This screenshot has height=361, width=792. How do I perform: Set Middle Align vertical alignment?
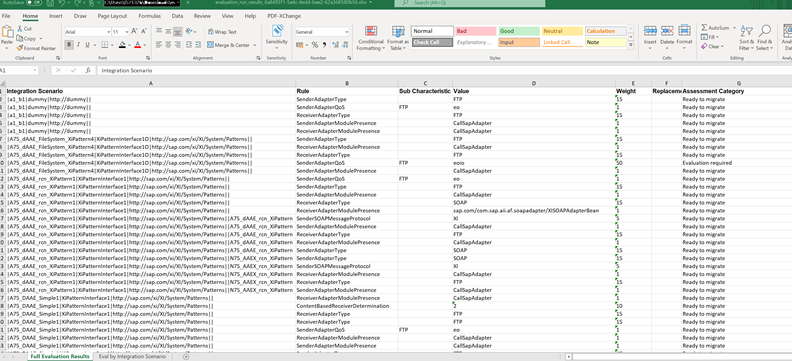pos(168,31)
